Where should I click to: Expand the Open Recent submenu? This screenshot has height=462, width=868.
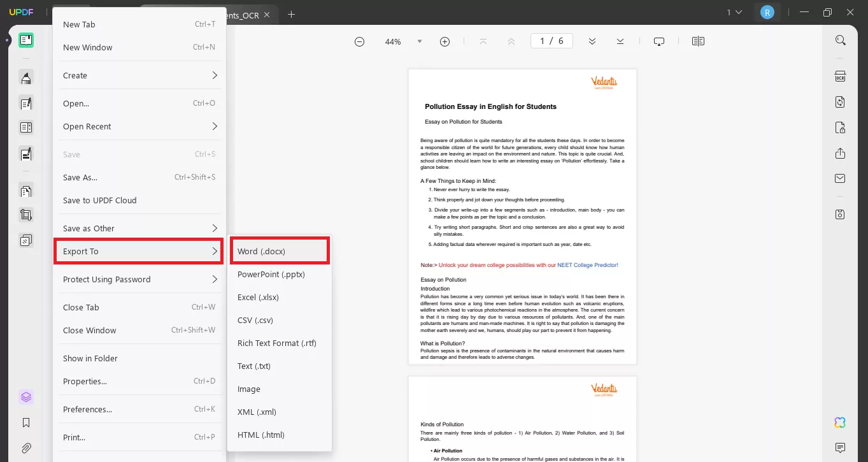click(139, 126)
